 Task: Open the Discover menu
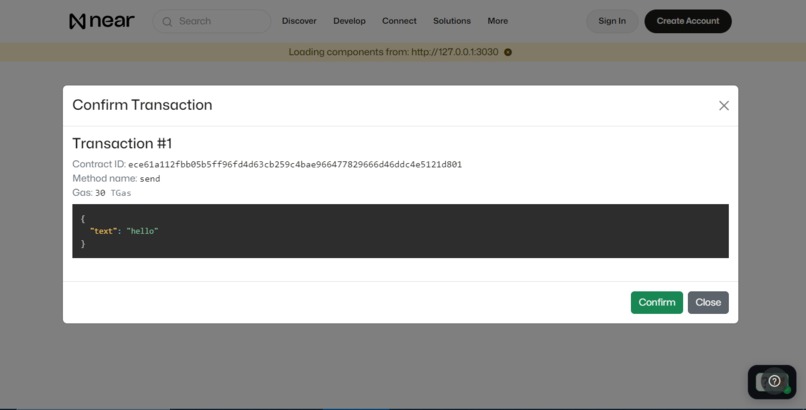click(x=299, y=21)
